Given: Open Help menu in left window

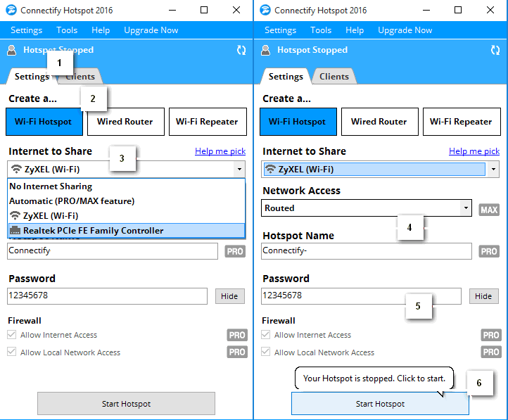Looking at the screenshot, I should pos(101,30).
